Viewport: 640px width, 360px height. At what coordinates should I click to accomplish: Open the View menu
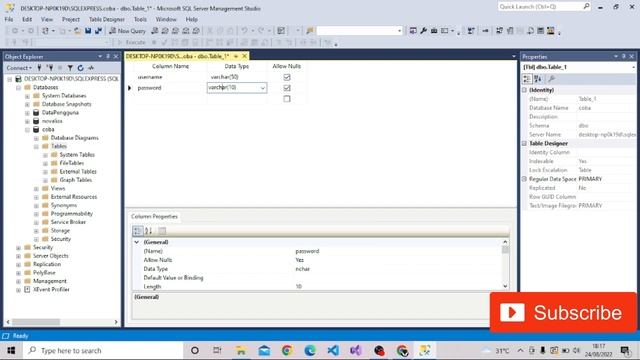(47, 19)
